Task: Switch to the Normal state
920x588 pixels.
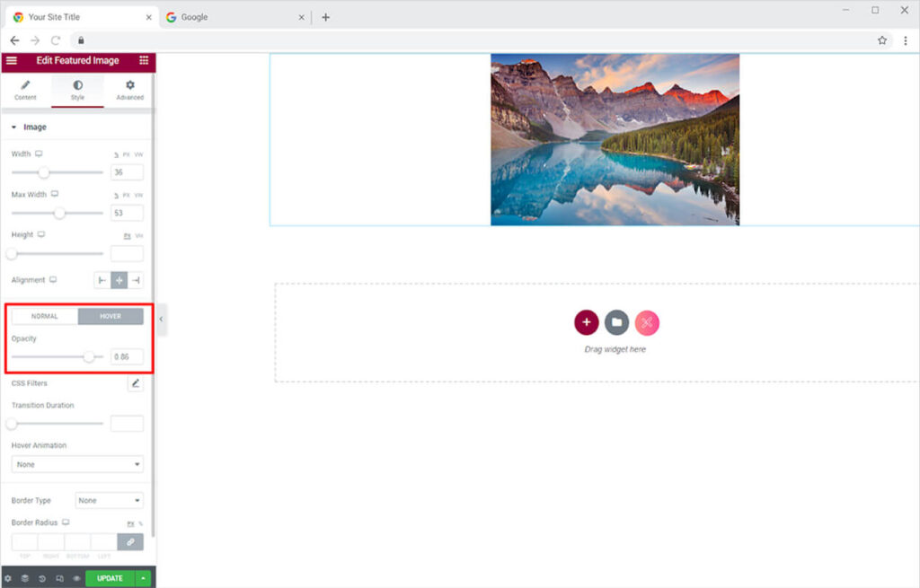Action: point(44,316)
